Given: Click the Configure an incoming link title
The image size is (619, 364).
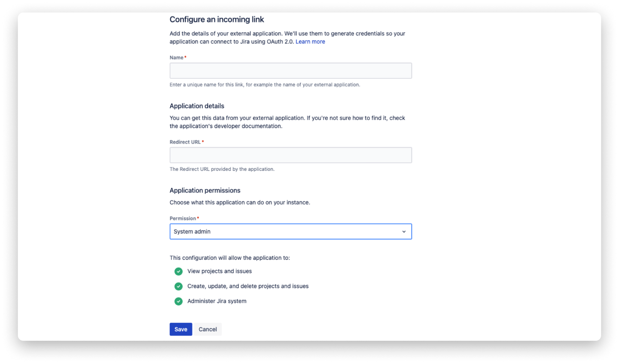Looking at the screenshot, I should tap(216, 19).
